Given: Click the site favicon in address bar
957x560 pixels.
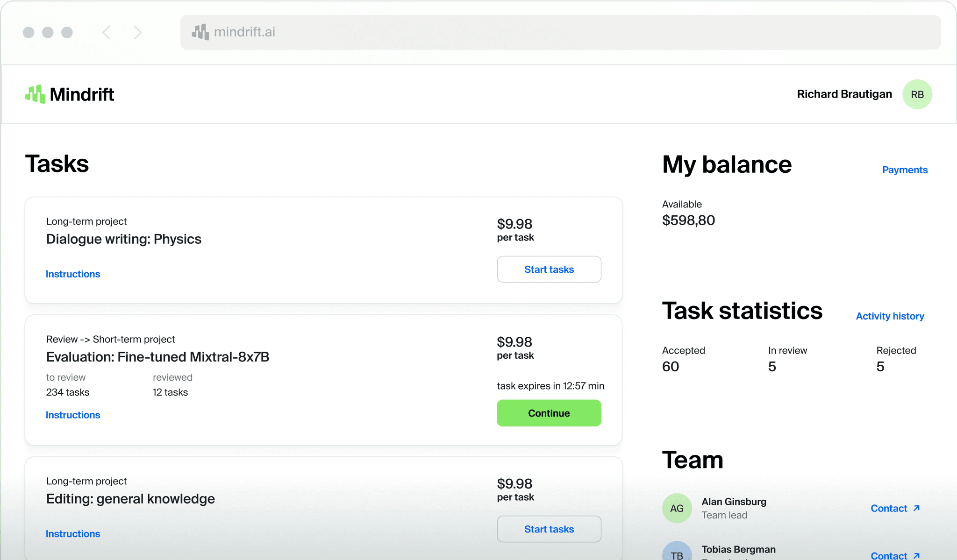Looking at the screenshot, I should point(200,32).
